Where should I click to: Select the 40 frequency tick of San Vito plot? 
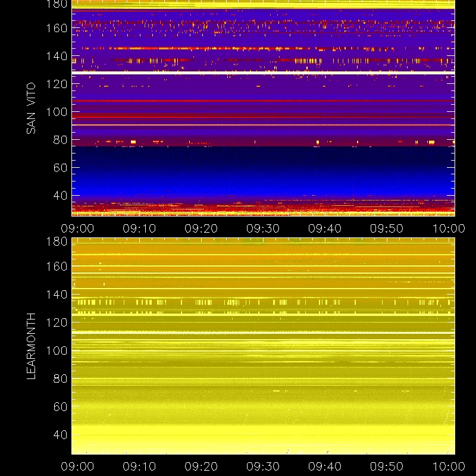click(x=61, y=196)
